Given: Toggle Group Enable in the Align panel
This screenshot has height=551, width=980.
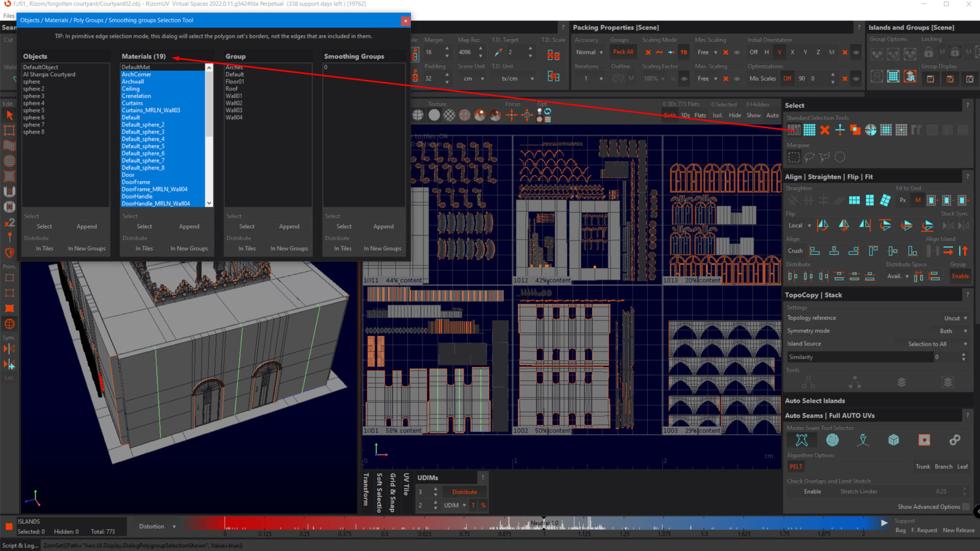Looking at the screenshot, I should (x=960, y=276).
